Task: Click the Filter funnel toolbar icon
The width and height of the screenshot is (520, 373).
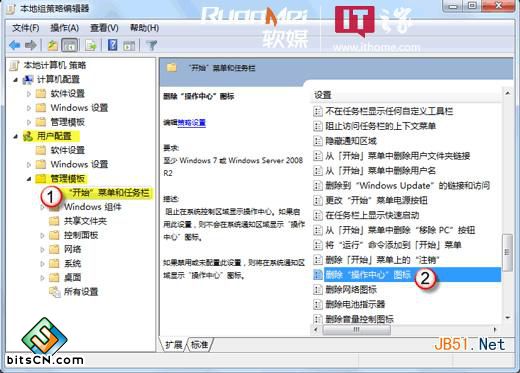Action: tap(152, 45)
